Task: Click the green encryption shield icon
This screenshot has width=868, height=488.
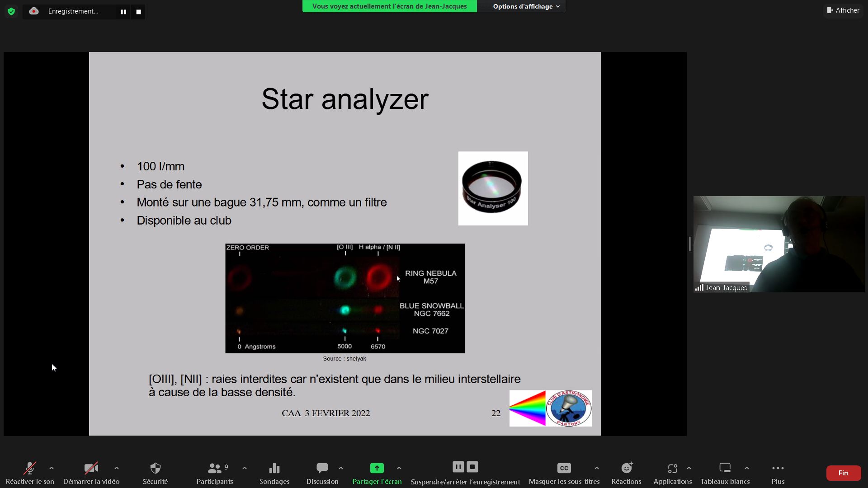Action: pos(11,11)
